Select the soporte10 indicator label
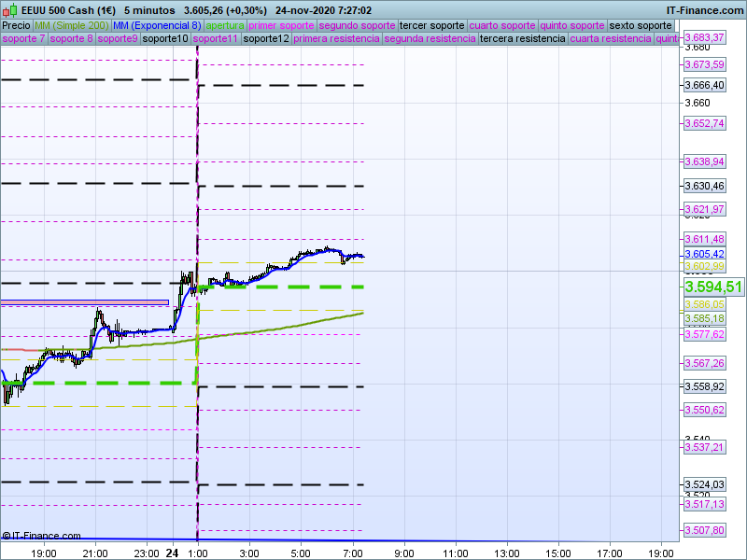 coord(166,39)
